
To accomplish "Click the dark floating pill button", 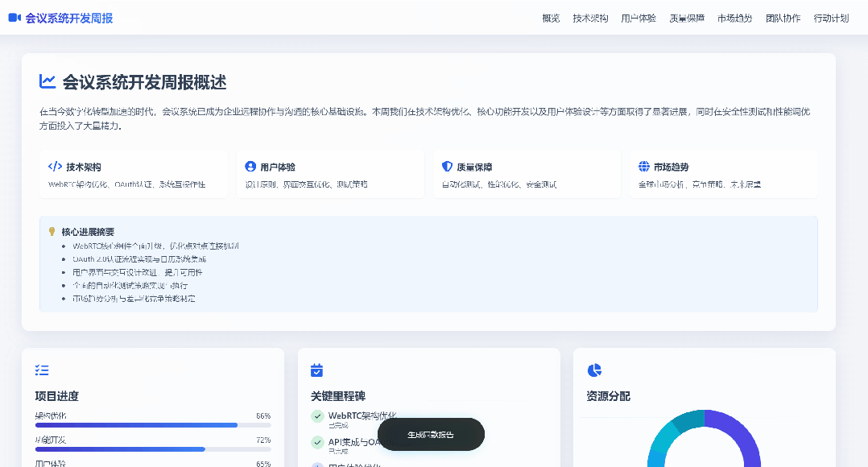I will point(432,434).
